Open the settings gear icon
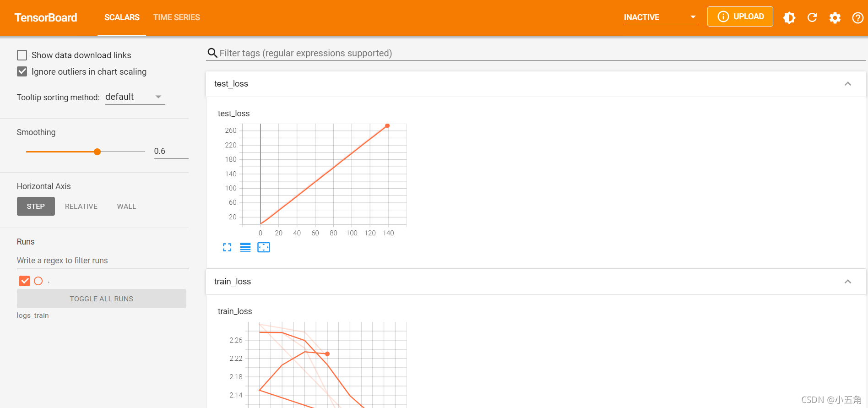868x408 pixels. [x=835, y=17]
